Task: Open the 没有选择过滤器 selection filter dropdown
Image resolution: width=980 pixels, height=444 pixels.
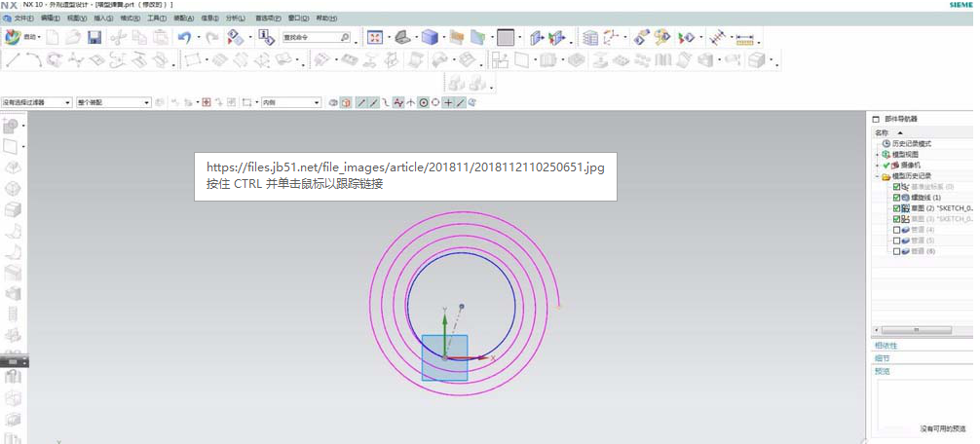Action: (x=36, y=102)
